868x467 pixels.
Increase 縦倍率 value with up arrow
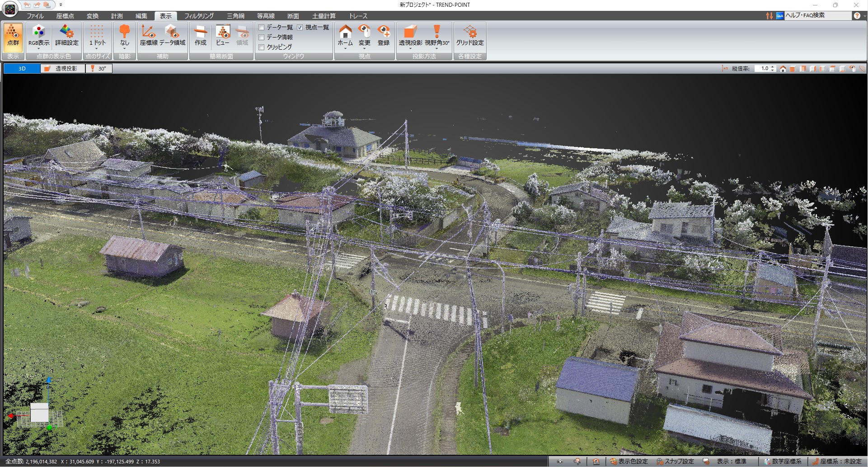tap(773, 67)
